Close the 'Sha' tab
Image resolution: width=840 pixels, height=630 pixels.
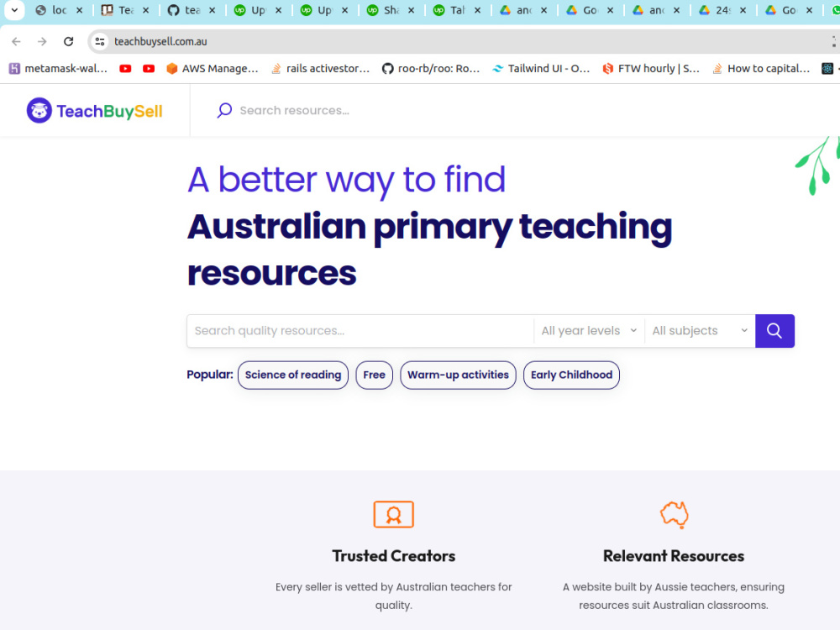[412, 10]
